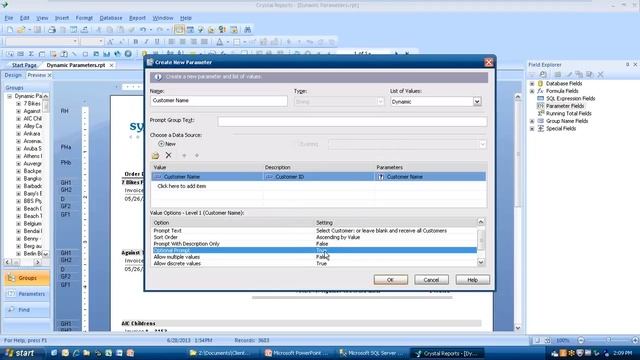Expand Database Fields in Field Explorer
640x360 pixels.
click(532, 83)
